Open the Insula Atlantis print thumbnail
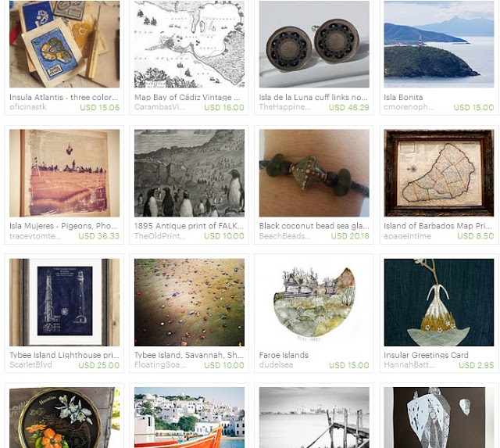The image size is (500, 448). tap(64, 44)
